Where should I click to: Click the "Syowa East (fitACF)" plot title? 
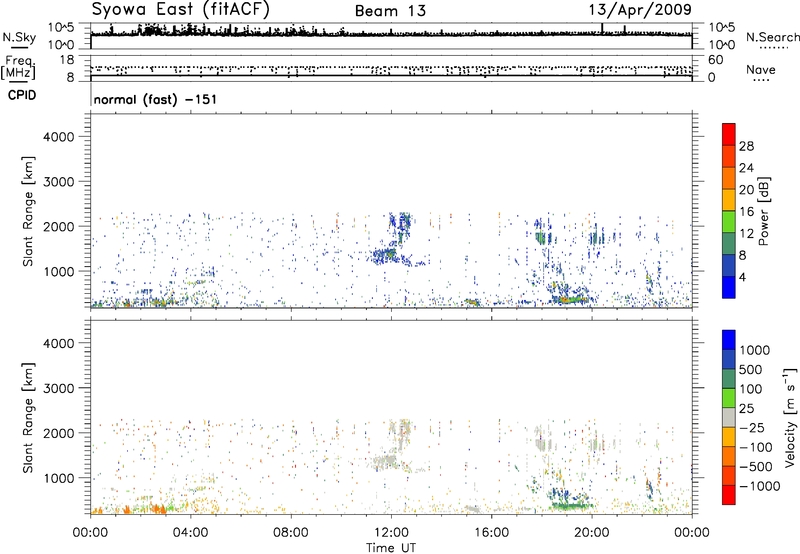(x=180, y=9)
